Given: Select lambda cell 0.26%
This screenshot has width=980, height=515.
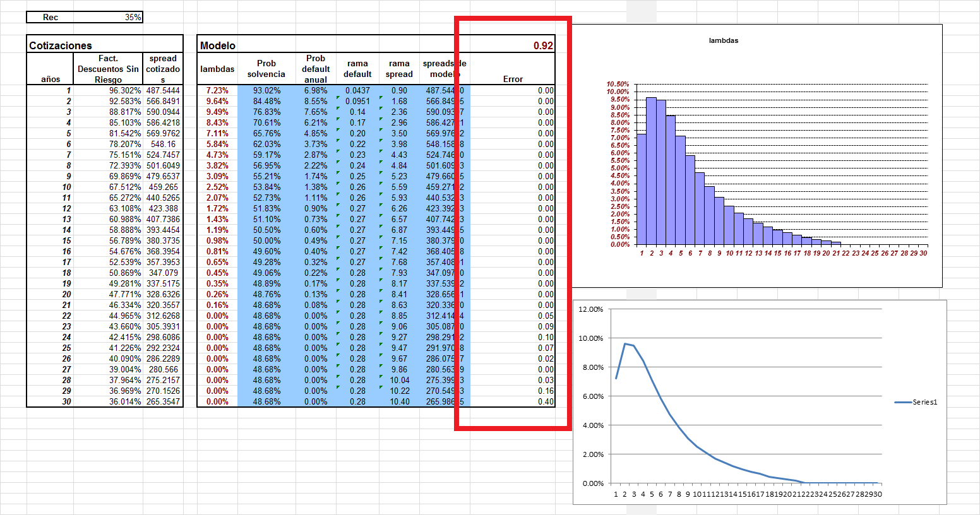Looking at the screenshot, I should click(x=217, y=294).
